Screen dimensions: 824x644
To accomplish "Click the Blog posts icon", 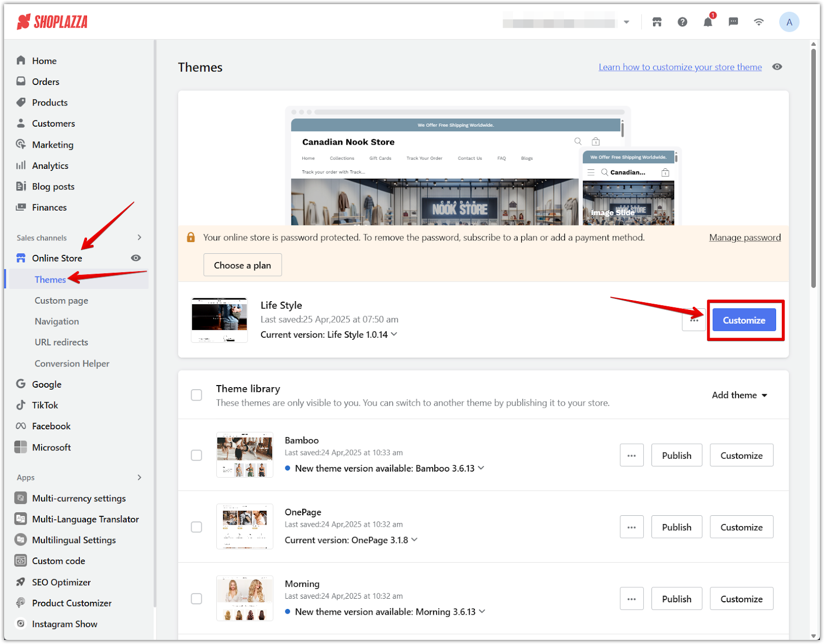I will (21, 186).
